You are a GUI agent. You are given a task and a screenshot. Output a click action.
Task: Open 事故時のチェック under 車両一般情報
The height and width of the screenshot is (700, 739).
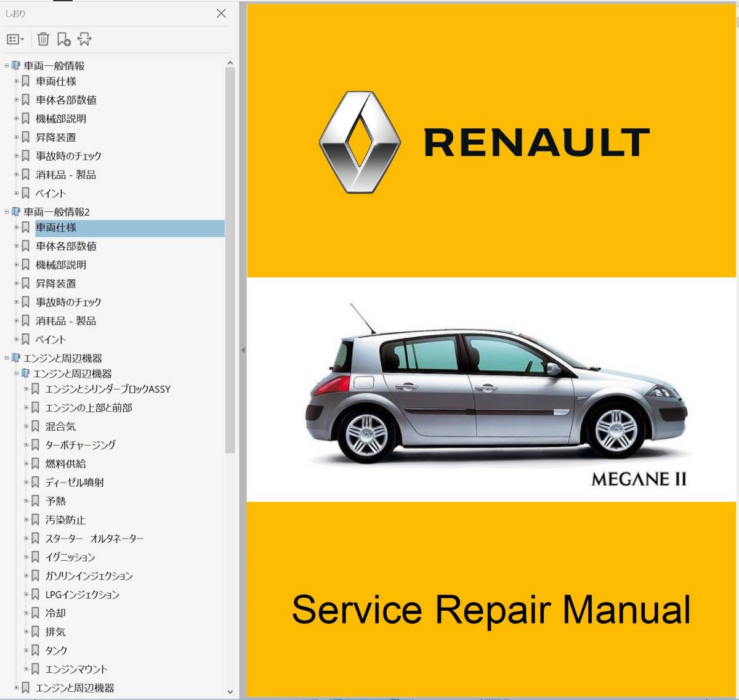point(68,156)
